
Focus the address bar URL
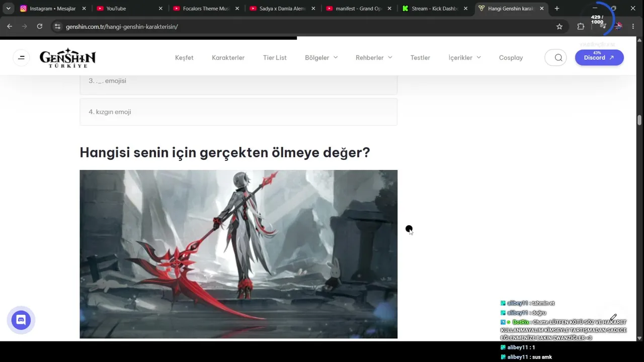tap(122, 27)
